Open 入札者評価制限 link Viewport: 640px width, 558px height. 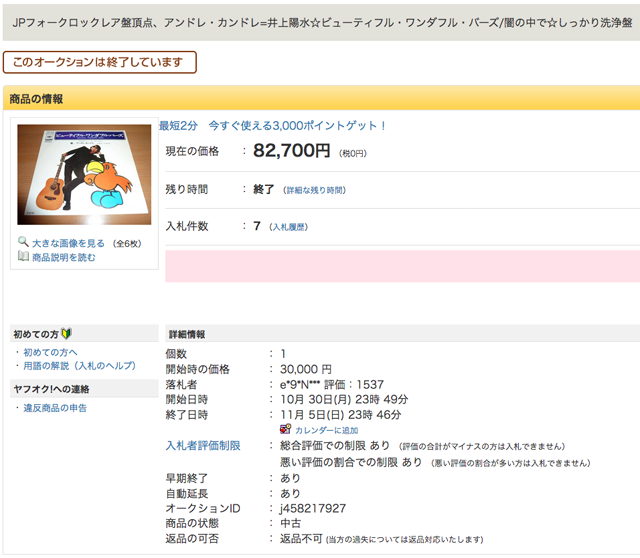pos(203,445)
